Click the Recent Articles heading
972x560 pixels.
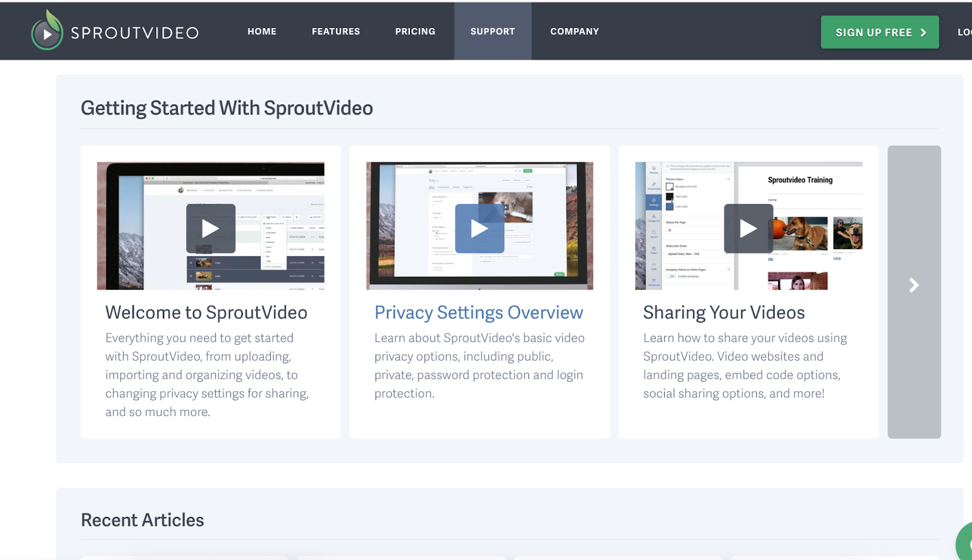click(142, 520)
